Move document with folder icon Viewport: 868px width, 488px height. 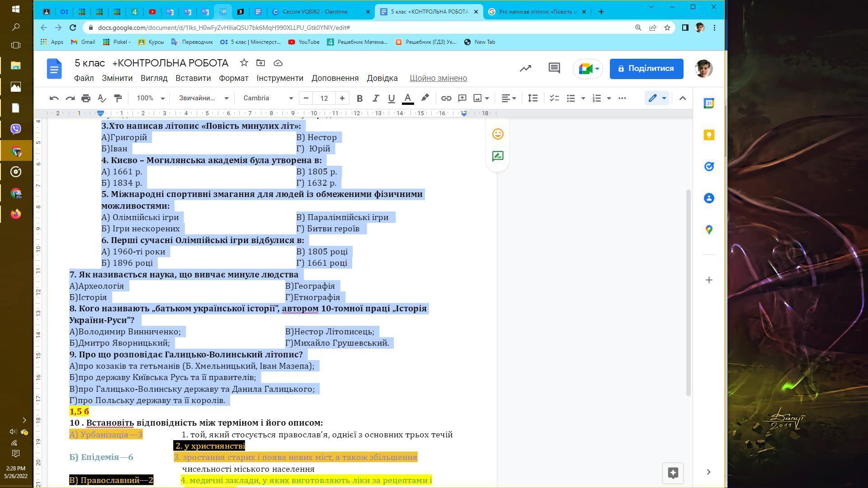click(x=261, y=63)
